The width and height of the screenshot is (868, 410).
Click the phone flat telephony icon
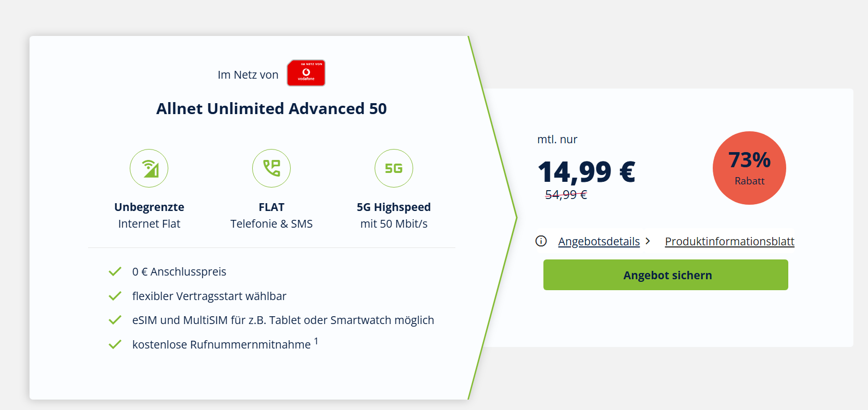point(271,168)
